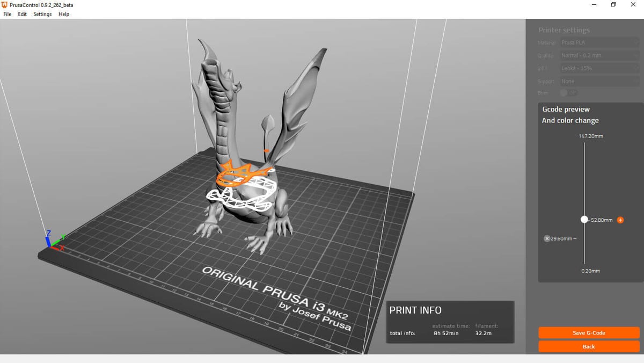The image size is (644, 363).
Task: Click the layer slider handle at 52.80mm
Action: click(x=584, y=220)
